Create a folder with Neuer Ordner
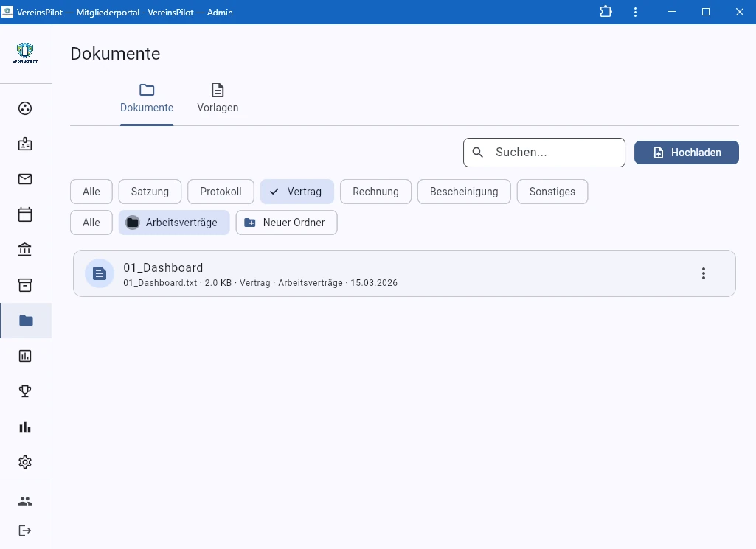756x549 pixels. point(286,223)
